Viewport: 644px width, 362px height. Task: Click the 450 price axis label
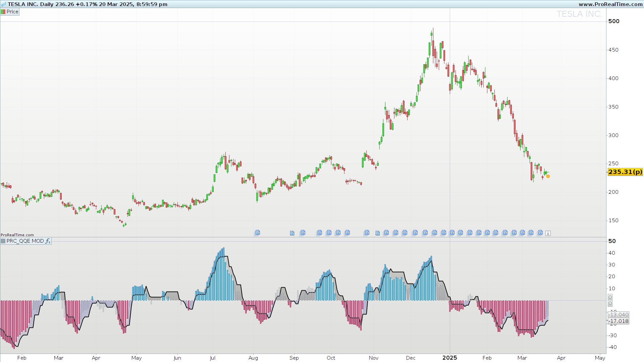[x=613, y=50]
